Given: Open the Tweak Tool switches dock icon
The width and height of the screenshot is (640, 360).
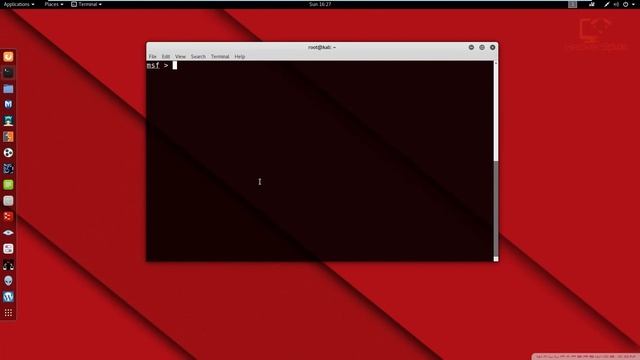Looking at the screenshot, I should pos(8,249).
